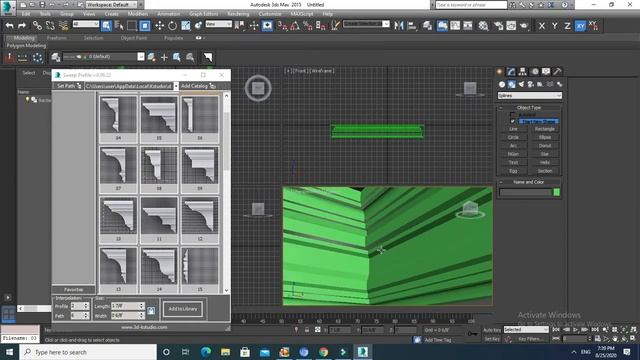Open the Modifiers menu

[138, 14]
